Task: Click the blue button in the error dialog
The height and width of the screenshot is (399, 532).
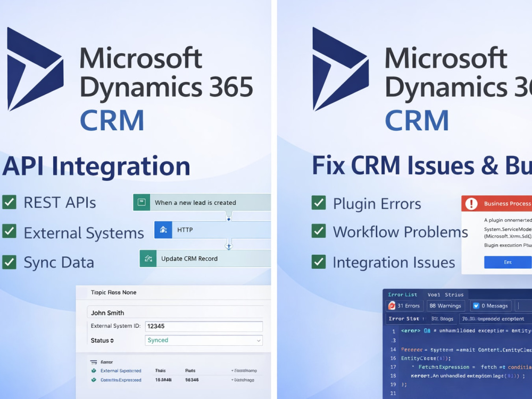Action: pyautogui.click(x=508, y=262)
